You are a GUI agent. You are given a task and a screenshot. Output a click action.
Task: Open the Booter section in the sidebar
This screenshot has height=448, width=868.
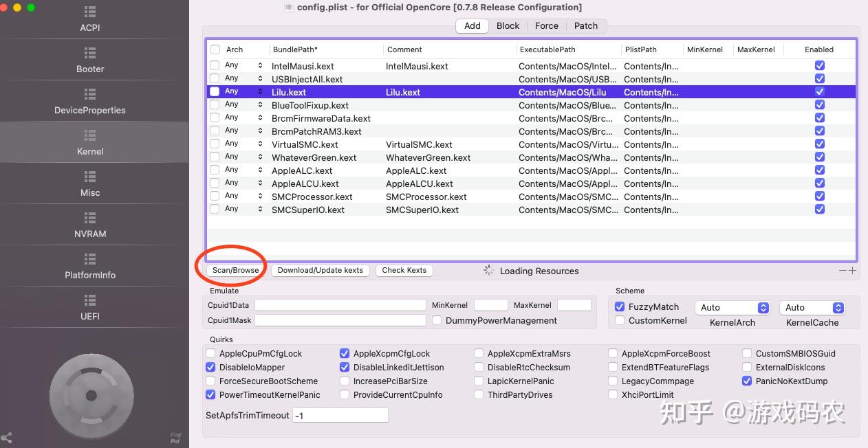point(90,60)
